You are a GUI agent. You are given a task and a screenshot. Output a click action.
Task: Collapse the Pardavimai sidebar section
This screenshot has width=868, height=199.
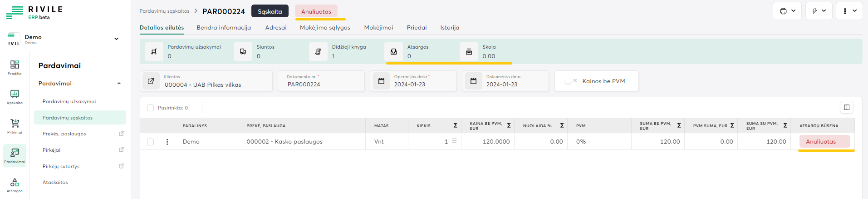(119, 84)
